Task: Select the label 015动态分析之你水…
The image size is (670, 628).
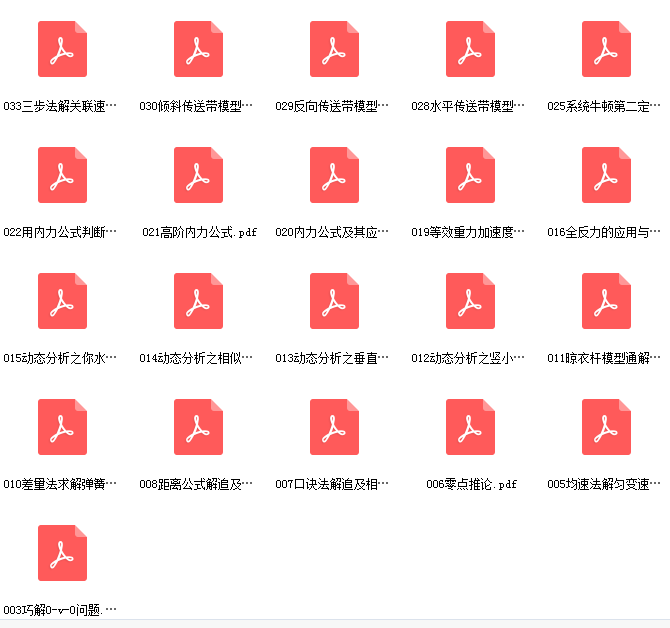Action: (x=60, y=358)
